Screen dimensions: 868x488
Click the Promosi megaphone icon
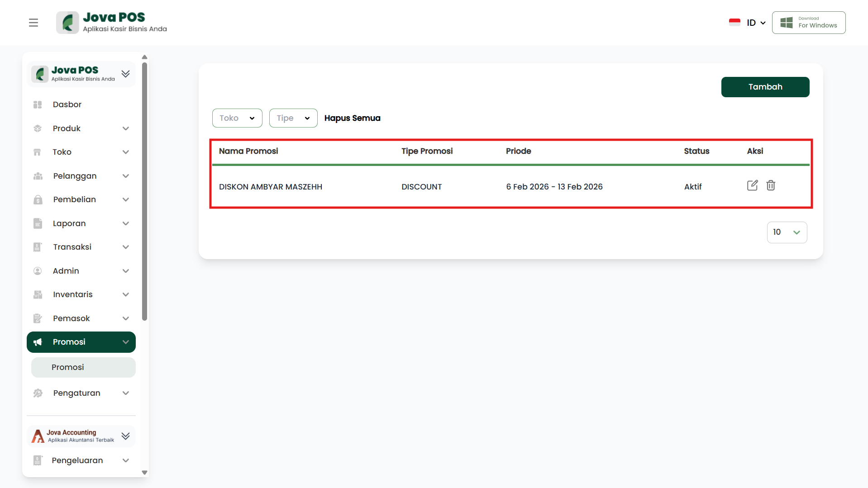(x=38, y=342)
